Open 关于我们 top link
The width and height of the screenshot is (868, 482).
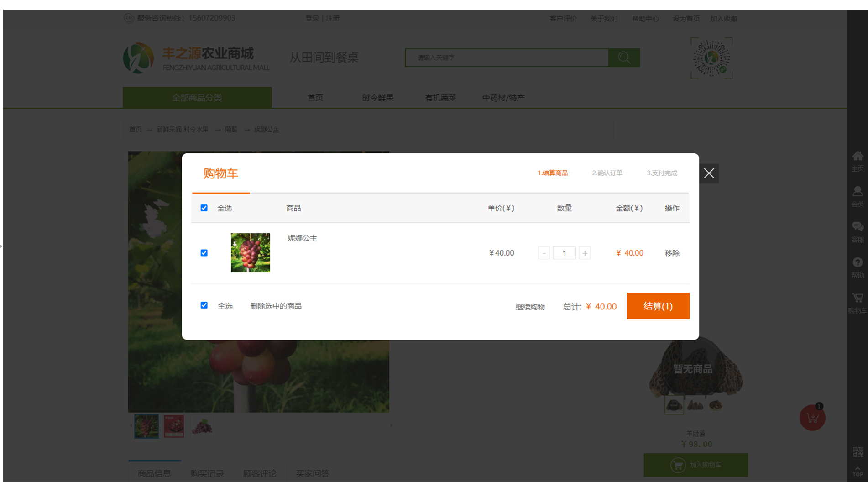(604, 19)
